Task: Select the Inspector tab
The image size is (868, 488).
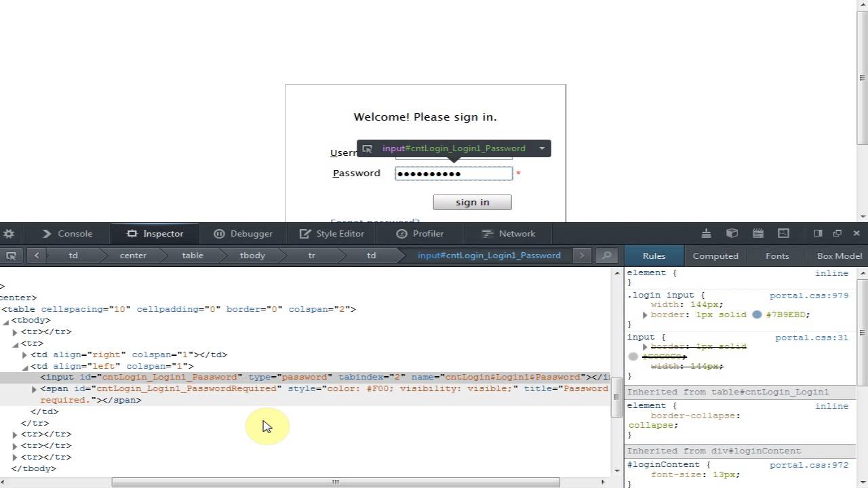Action: pyautogui.click(x=155, y=233)
